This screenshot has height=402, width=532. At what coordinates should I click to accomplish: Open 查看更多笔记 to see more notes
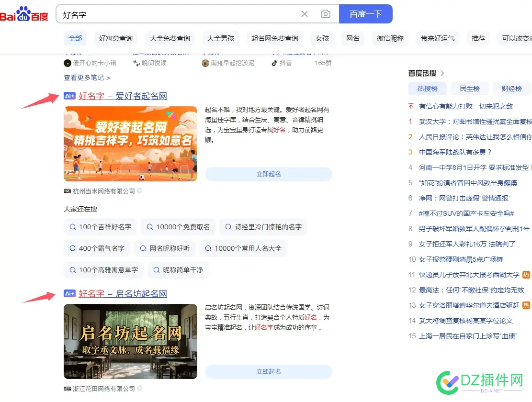click(86, 77)
